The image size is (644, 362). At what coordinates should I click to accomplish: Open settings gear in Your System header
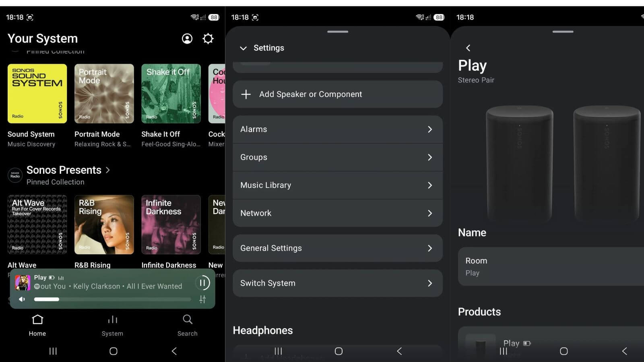click(x=208, y=39)
